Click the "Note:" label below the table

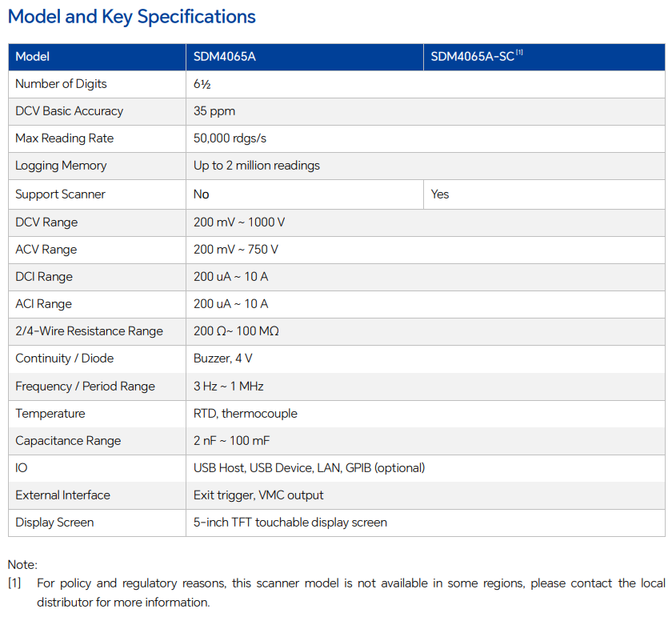click(22, 565)
